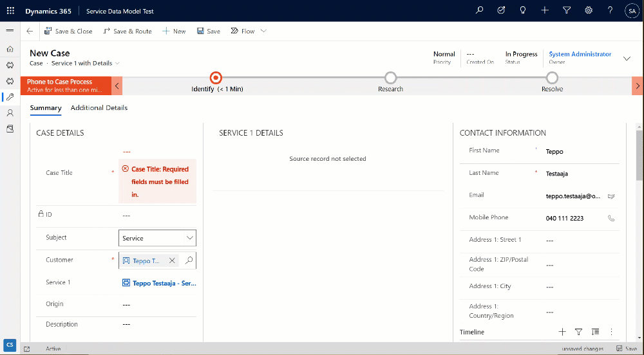Screen dimensions: 644x355
Task: Go to Home in left sidebar
Action: [10, 49]
